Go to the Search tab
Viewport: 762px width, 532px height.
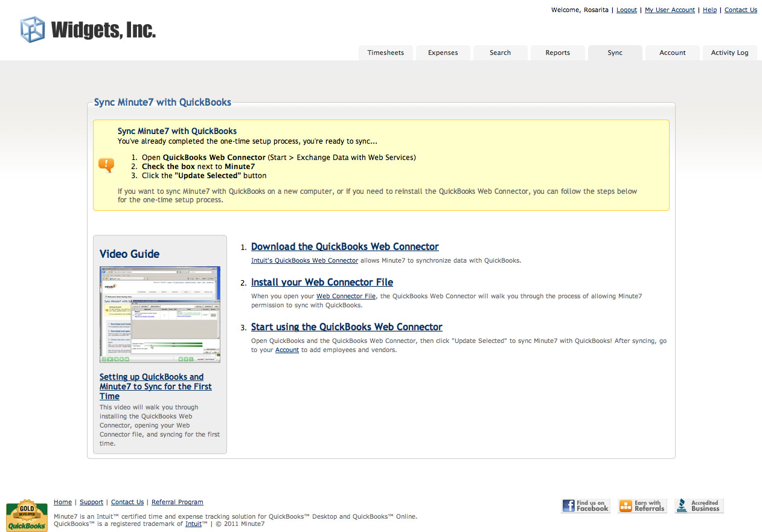pyautogui.click(x=501, y=53)
